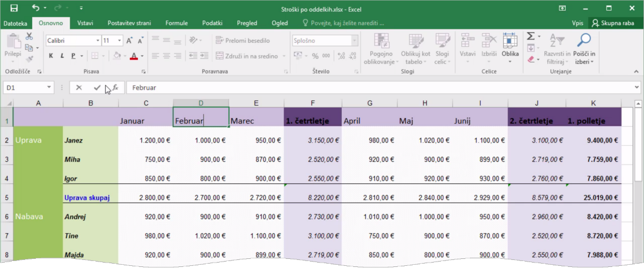This screenshot has height=268, width=644.
Task: Open the Datoteka file menu
Action: 16,23
